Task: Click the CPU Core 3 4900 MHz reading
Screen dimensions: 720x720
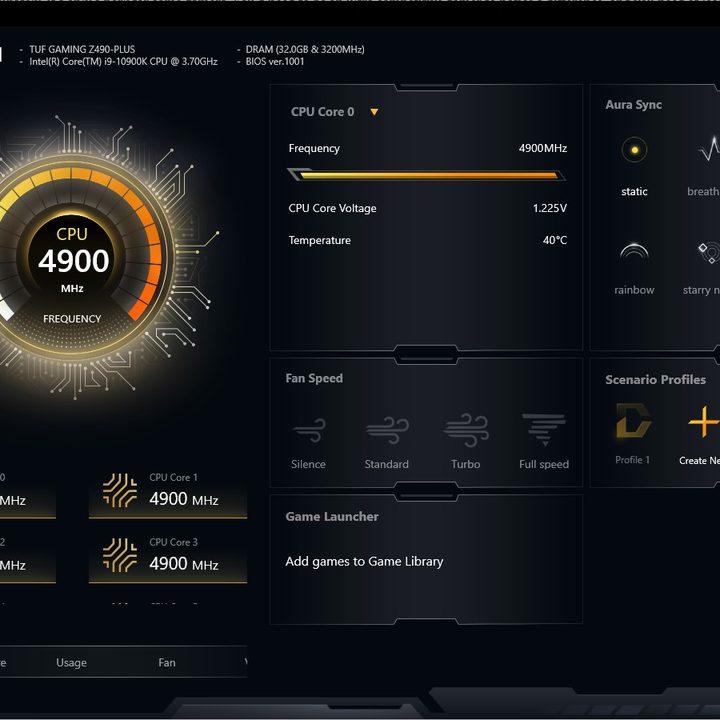Action: [x=184, y=563]
